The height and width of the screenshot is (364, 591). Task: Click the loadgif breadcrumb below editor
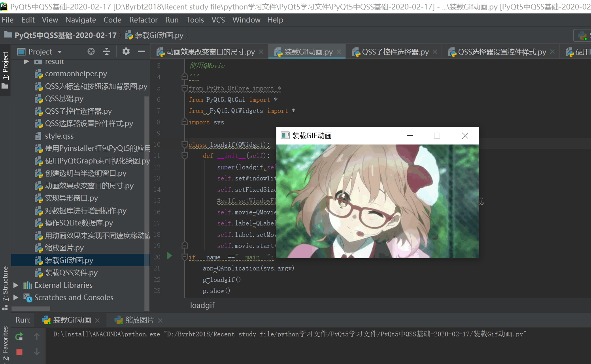coord(202,305)
